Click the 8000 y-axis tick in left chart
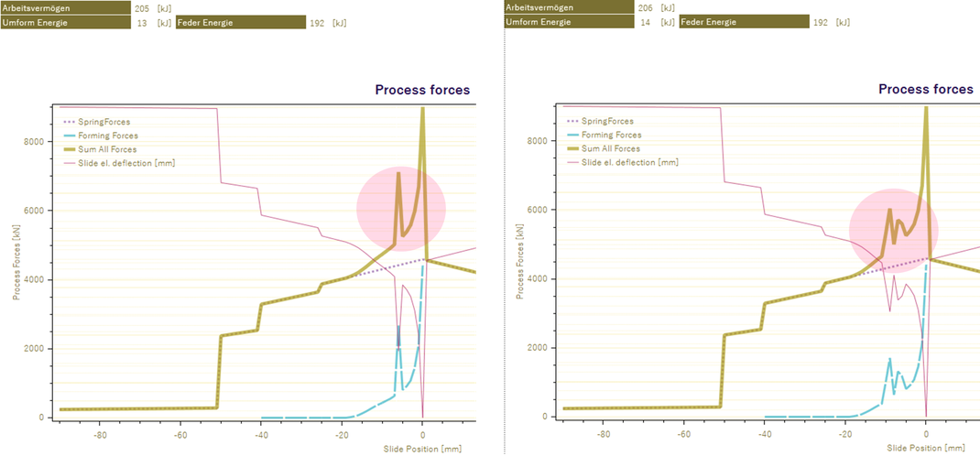 click(32, 142)
